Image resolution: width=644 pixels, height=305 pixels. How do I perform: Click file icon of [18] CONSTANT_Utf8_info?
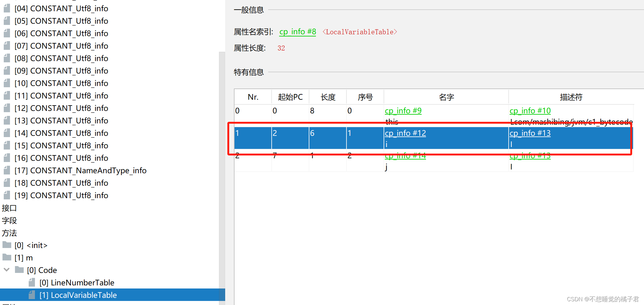(x=7, y=183)
